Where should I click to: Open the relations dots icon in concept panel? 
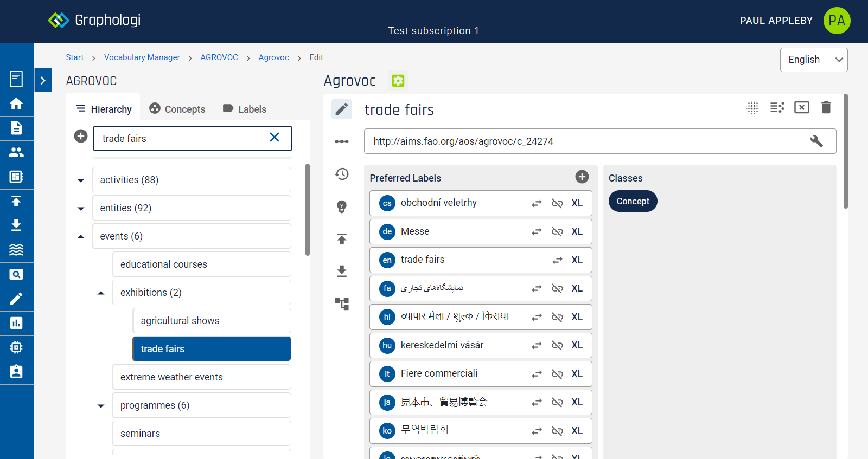(x=342, y=141)
